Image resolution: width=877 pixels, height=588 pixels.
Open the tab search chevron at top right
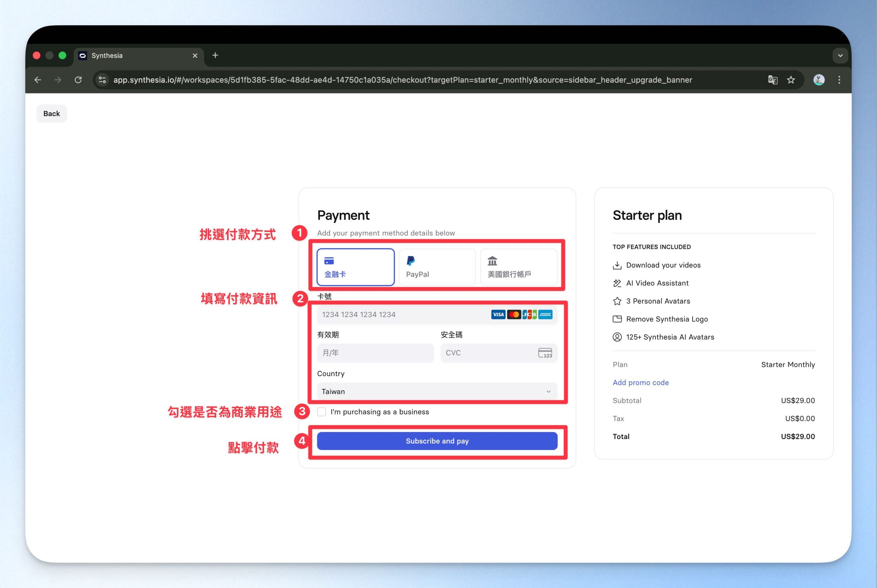click(840, 55)
